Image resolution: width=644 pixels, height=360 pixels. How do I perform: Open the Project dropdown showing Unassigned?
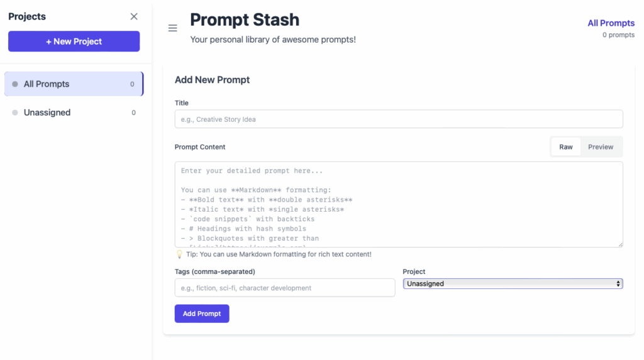tap(513, 284)
